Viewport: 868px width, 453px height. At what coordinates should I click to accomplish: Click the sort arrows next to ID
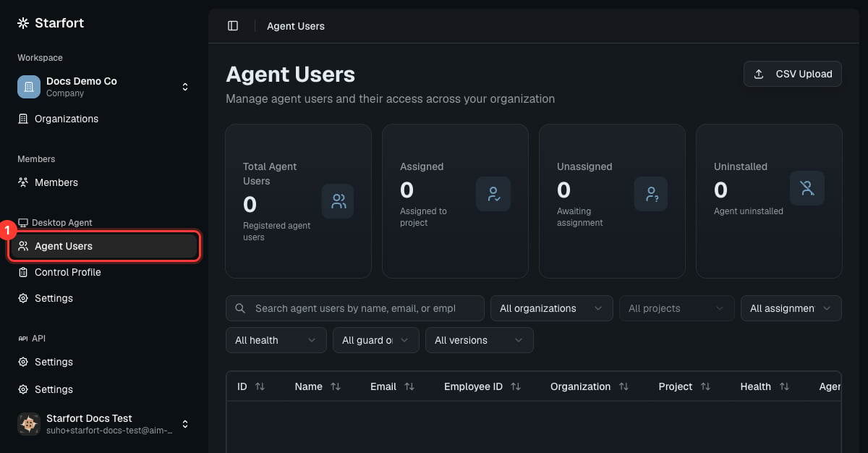click(260, 387)
